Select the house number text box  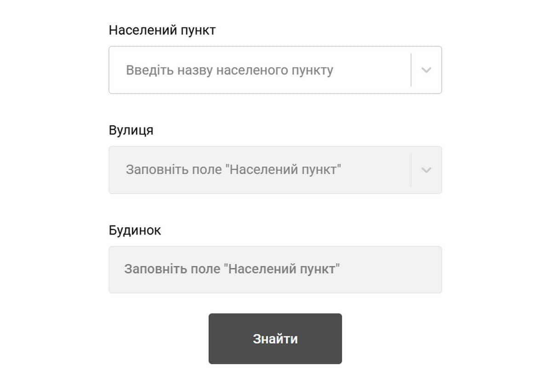(x=275, y=270)
